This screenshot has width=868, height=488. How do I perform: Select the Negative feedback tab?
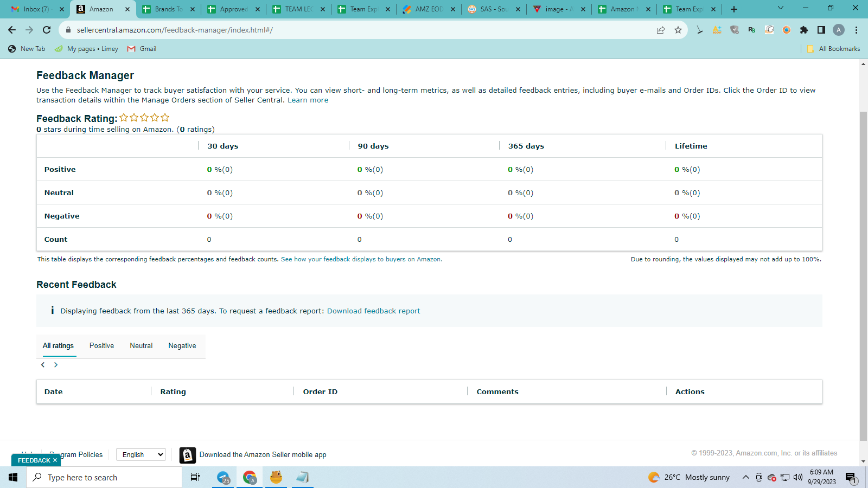(182, 345)
